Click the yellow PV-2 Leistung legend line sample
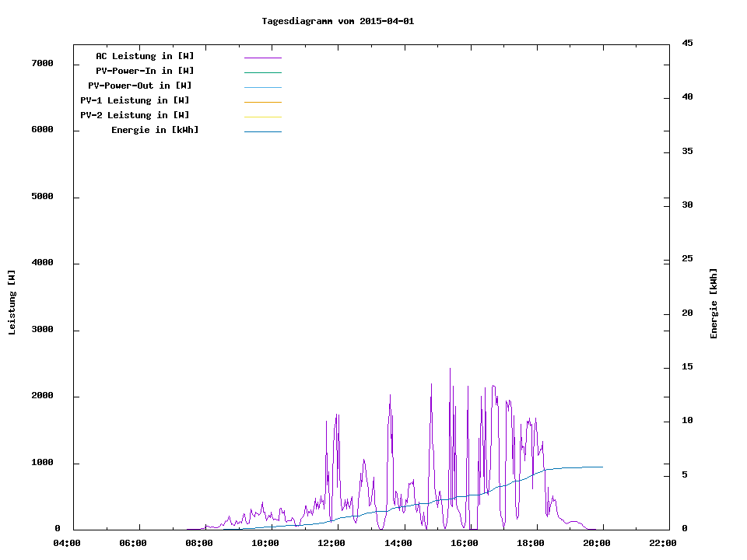This screenshot has width=747, height=560. coord(262,117)
